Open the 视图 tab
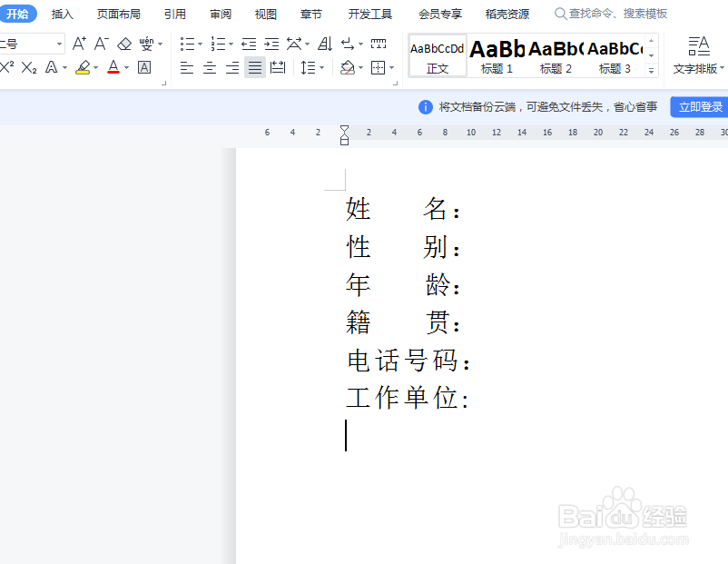Viewport: 728px width, 564px height. click(266, 14)
